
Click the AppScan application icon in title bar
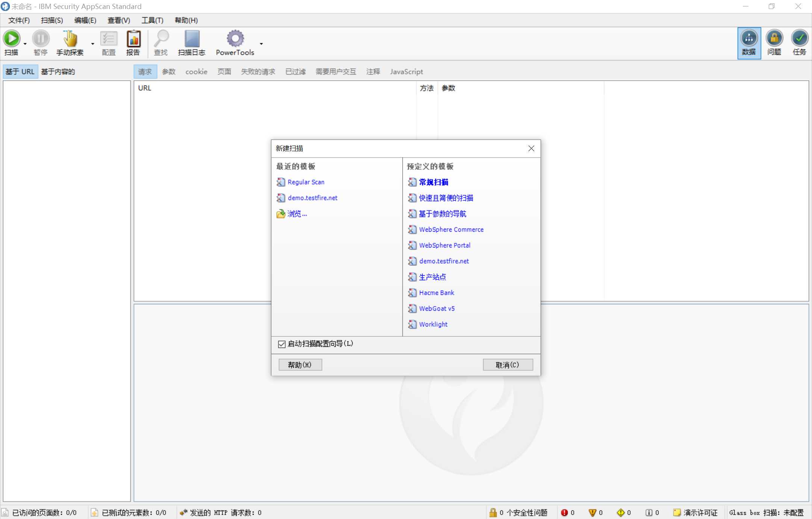pyautogui.click(x=5, y=6)
